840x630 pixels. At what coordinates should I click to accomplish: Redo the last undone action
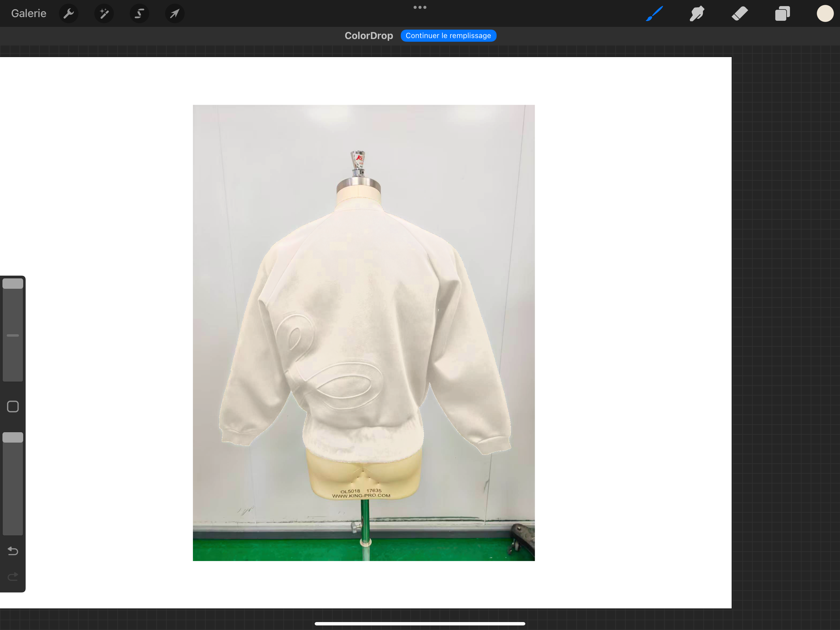click(13, 577)
